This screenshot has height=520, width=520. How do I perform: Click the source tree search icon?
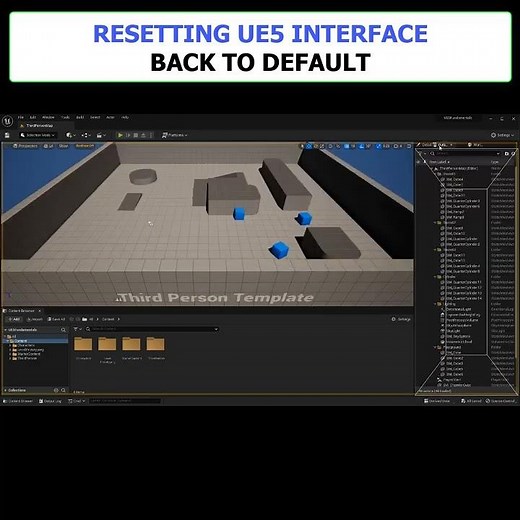[x=63, y=330]
